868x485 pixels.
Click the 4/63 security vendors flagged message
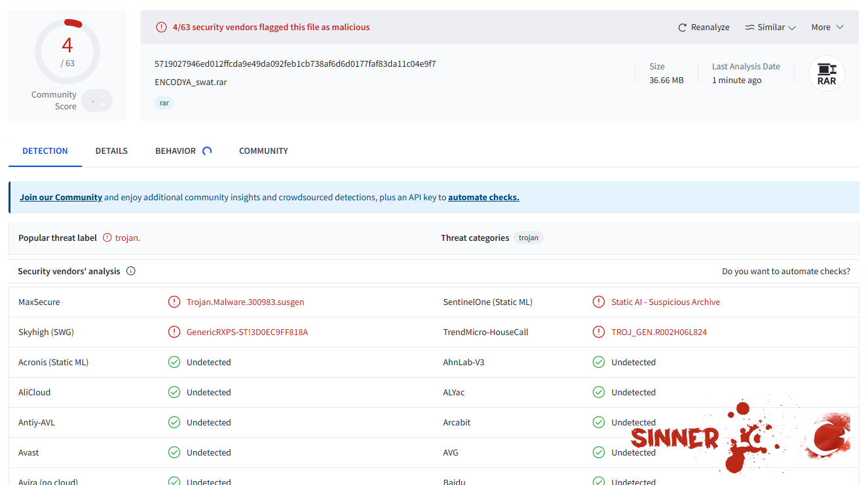271,27
